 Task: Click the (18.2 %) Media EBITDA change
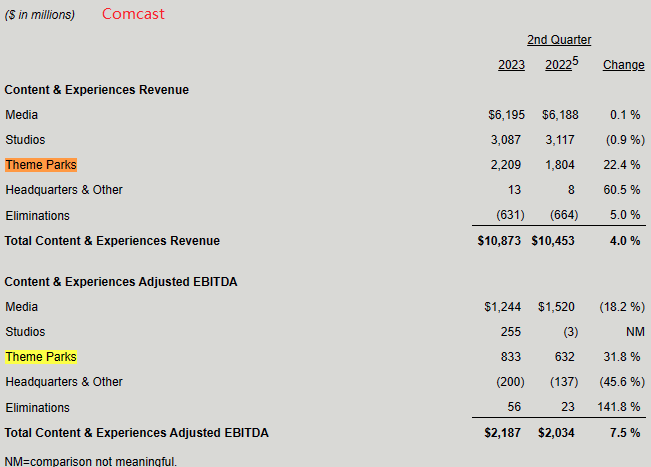click(x=622, y=307)
